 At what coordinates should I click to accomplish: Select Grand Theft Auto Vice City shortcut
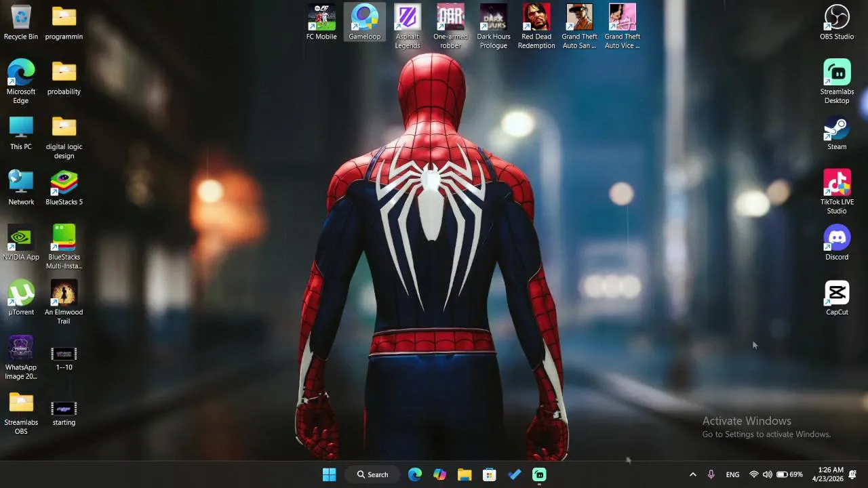(623, 26)
